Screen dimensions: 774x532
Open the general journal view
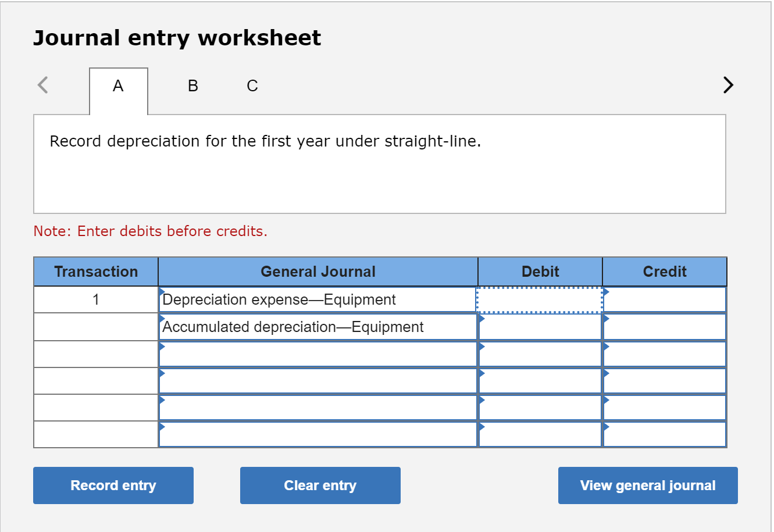[647, 485]
